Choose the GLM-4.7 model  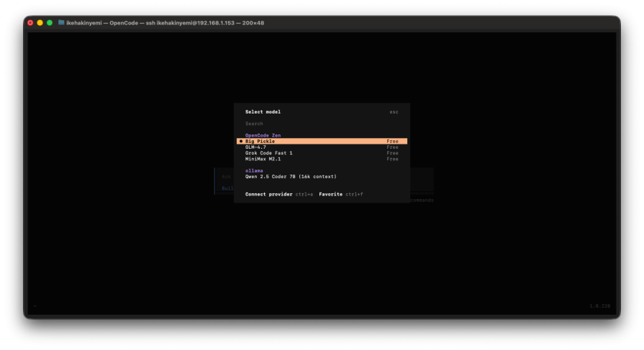pyautogui.click(x=322, y=147)
